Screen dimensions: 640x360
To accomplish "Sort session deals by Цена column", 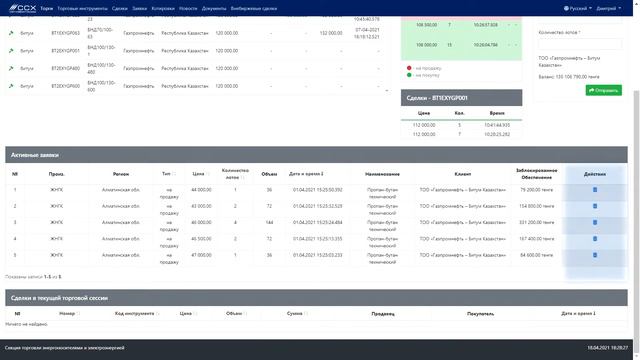I will pos(188,313).
